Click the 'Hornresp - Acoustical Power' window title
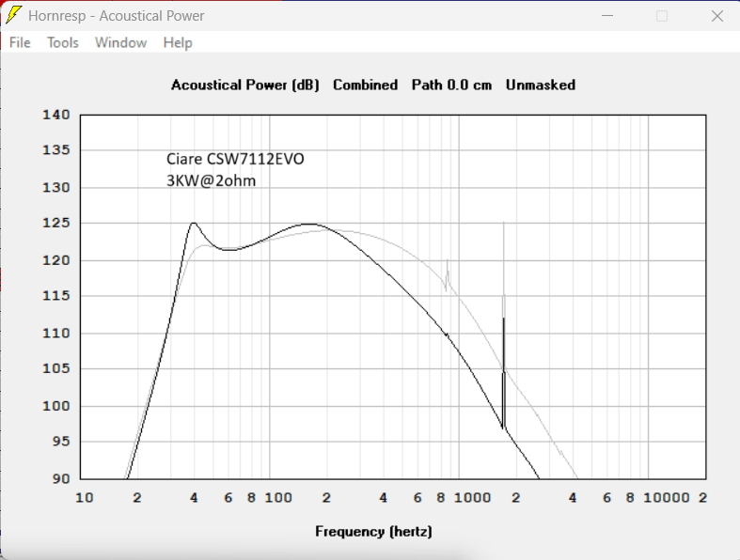The height and width of the screenshot is (560, 740). tap(116, 16)
